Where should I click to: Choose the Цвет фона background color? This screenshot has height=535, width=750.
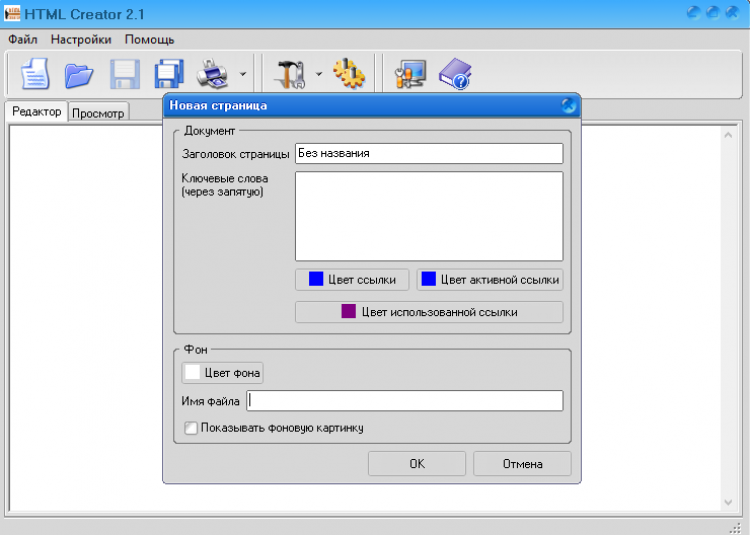(x=222, y=373)
